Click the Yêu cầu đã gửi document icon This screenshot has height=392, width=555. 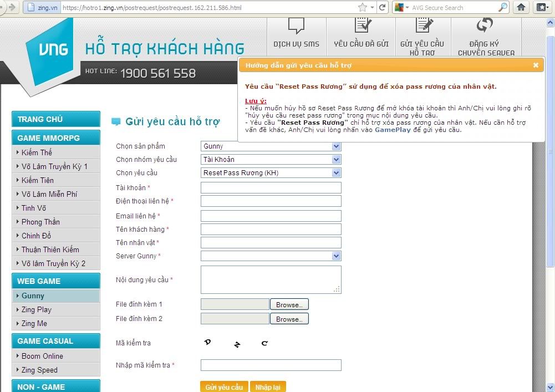tap(363, 25)
